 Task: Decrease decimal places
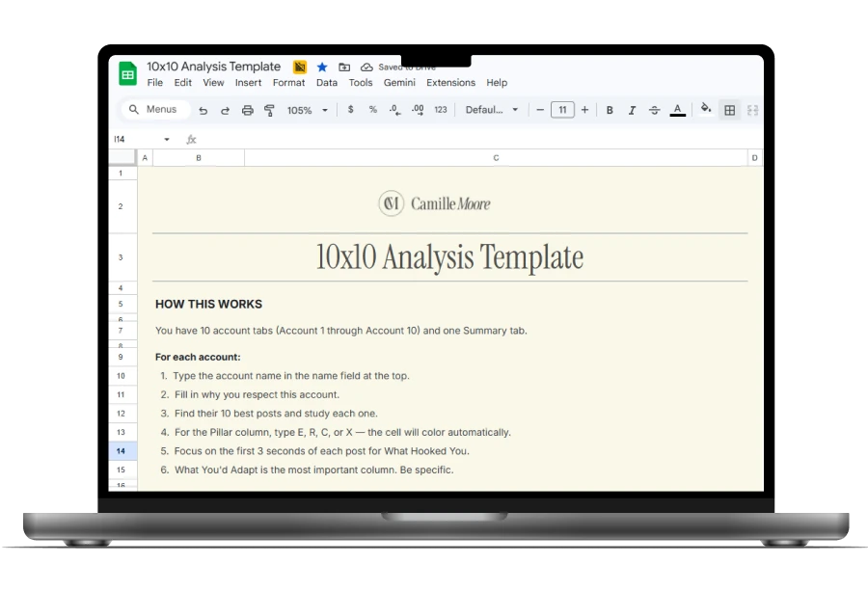[394, 110]
